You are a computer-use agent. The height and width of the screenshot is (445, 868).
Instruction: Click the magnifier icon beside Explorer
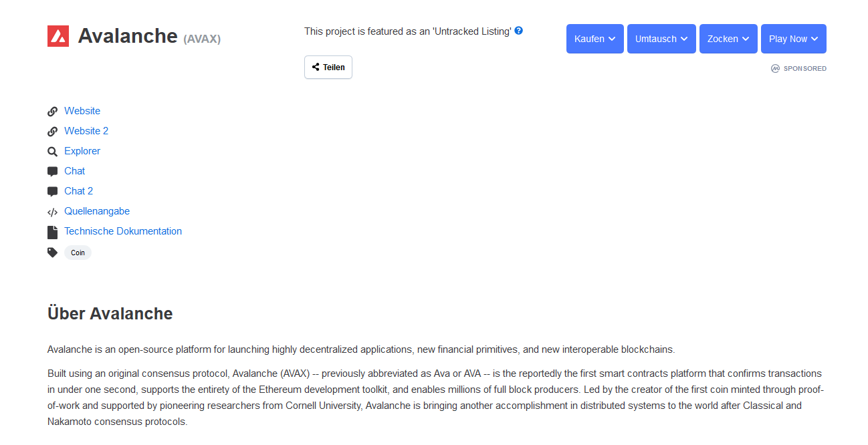tap(53, 152)
